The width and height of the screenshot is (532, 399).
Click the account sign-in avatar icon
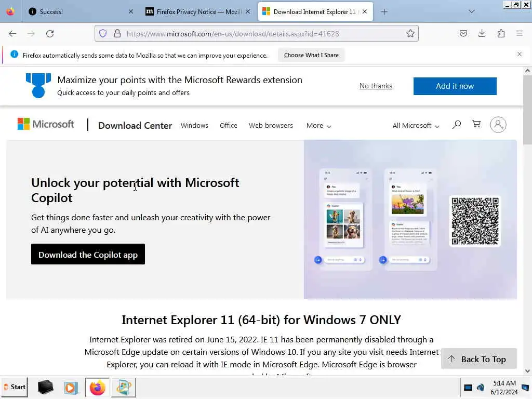click(498, 125)
